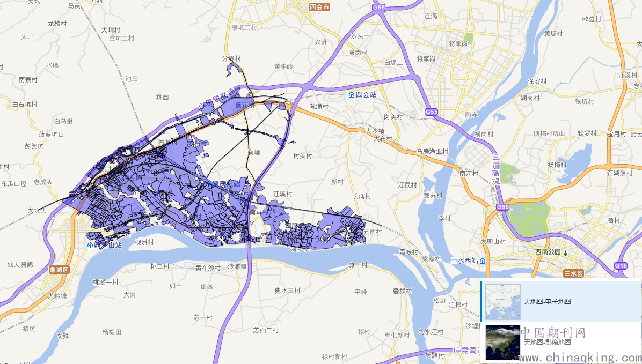Image resolution: width=642 pixels, height=364 pixels.
Task: Click the 广昆高速 highway label
Action: pyautogui.click(x=467, y=351)
